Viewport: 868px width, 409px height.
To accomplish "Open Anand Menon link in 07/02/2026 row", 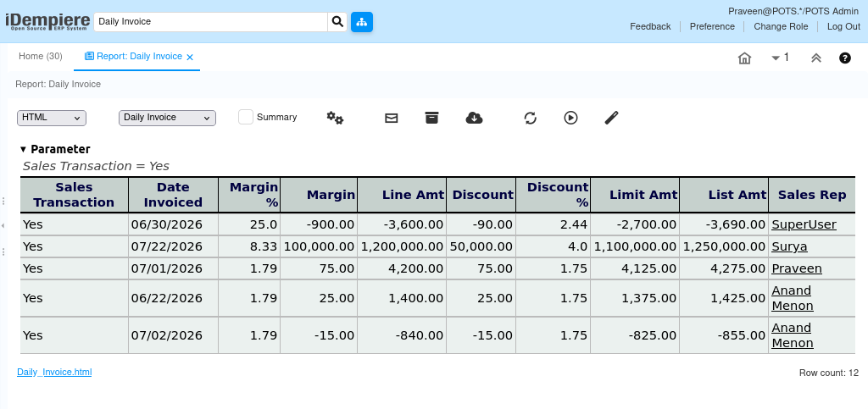I will click(x=793, y=335).
